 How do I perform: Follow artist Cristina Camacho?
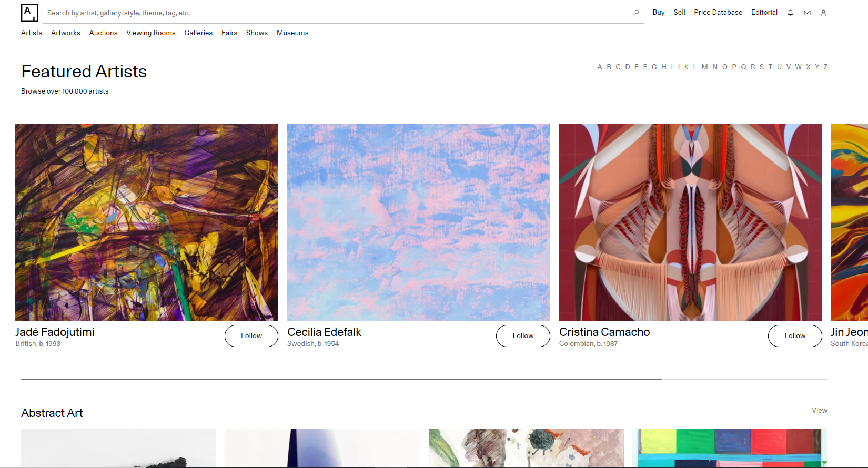pyautogui.click(x=794, y=336)
